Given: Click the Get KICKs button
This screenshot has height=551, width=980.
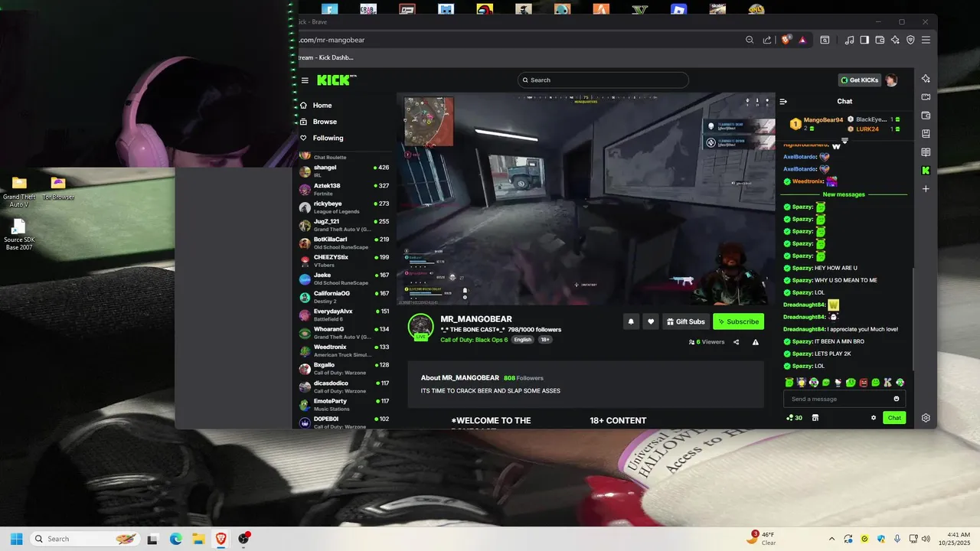Looking at the screenshot, I should [859, 80].
